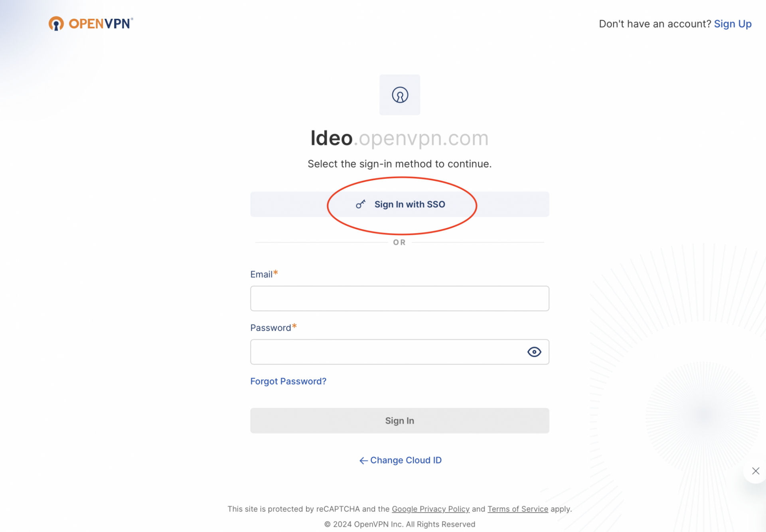Screen dimensions: 766x532
Task: Click the keyhole account icon above Ideo
Action: coord(400,95)
